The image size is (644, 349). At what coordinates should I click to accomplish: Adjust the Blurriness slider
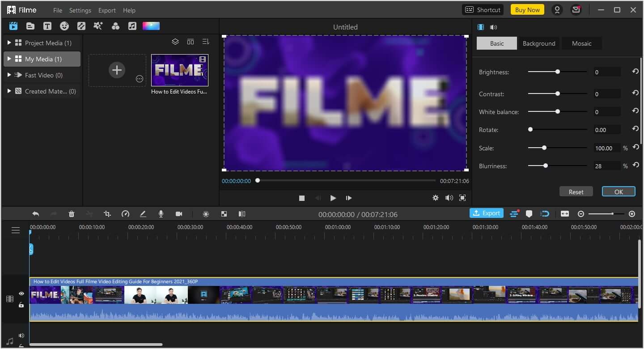[557, 166]
